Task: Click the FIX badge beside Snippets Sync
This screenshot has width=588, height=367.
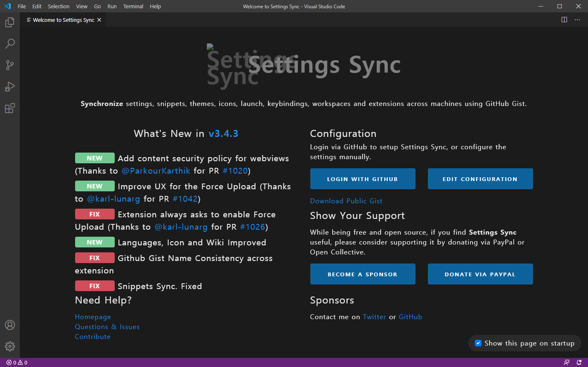Action: click(95, 286)
